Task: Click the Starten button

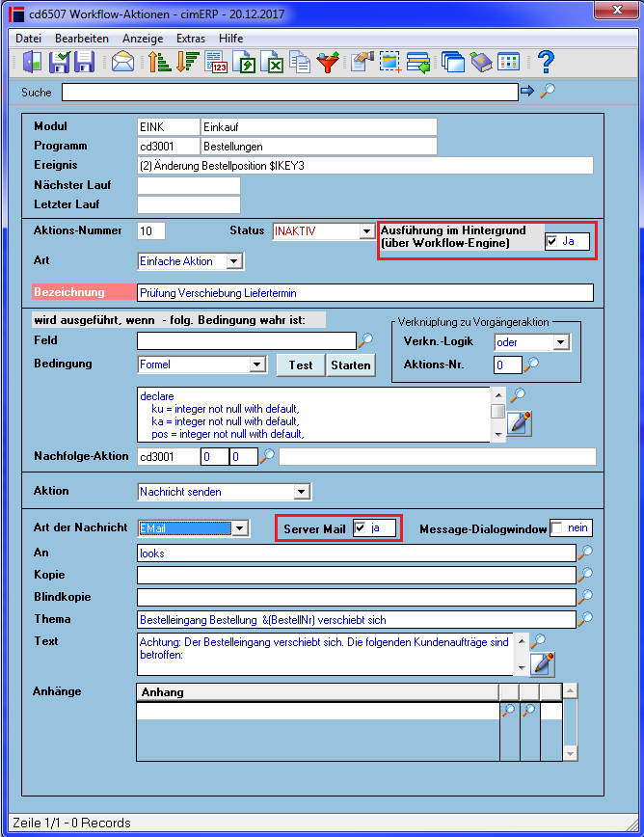Action: click(x=351, y=365)
